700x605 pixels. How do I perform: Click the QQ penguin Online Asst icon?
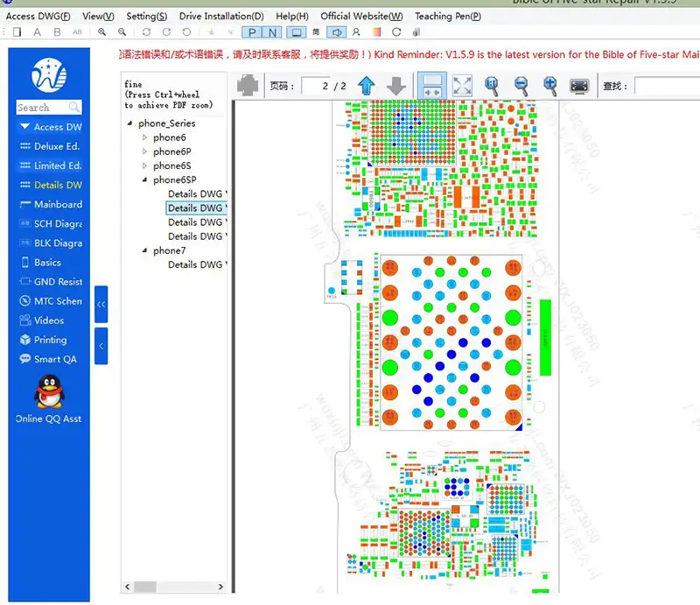[x=49, y=391]
